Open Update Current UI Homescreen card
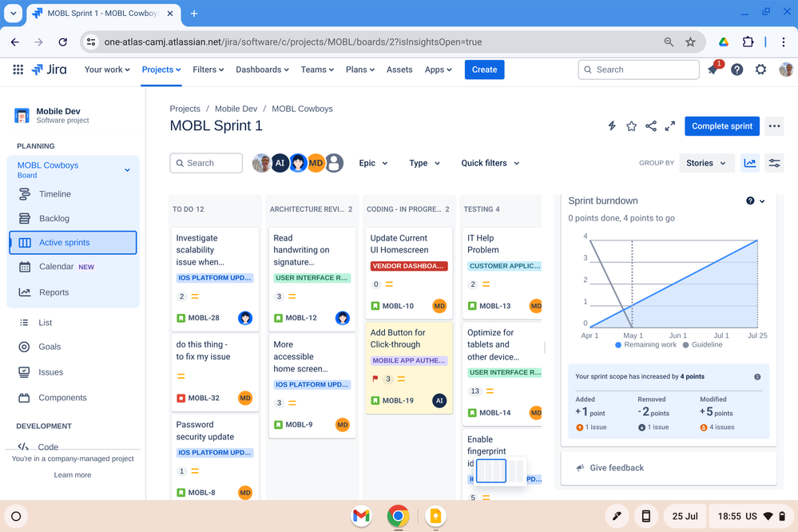 pyautogui.click(x=409, y=272)
